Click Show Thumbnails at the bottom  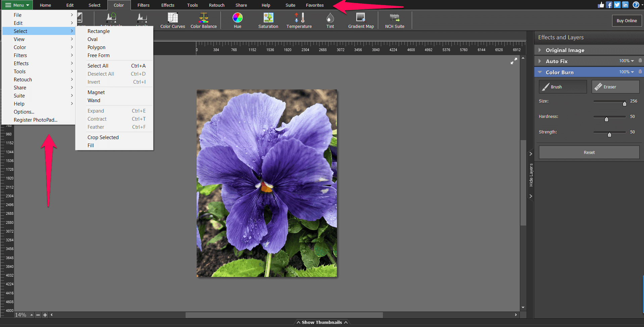(321, 322)
